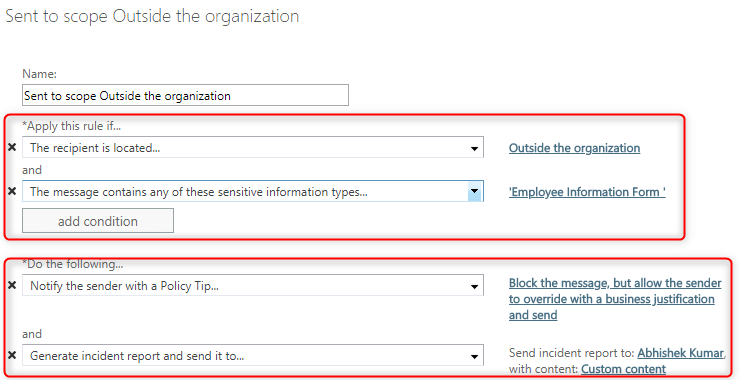
Task: Click into the rule Name field
Action: click(x=185, y=95)
